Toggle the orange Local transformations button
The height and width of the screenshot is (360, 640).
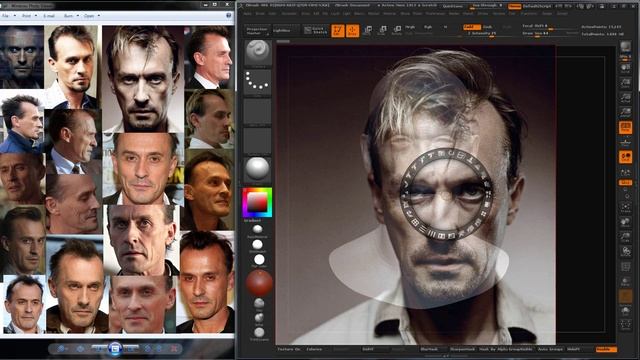(x=625, y=157)
